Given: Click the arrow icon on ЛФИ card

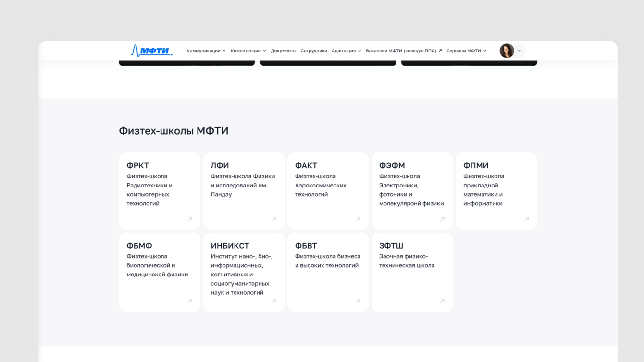Looking at the screenshot, I should [274, 219].
